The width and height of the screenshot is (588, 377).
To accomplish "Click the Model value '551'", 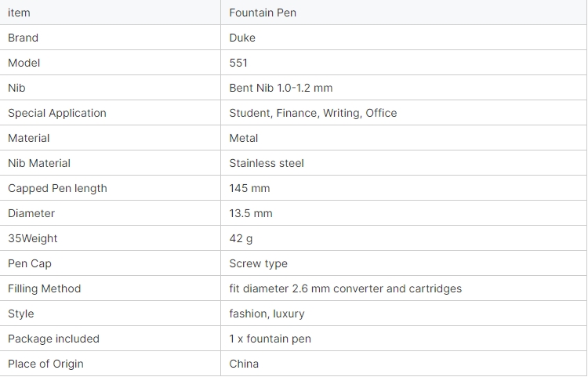I will pos(238,63).
